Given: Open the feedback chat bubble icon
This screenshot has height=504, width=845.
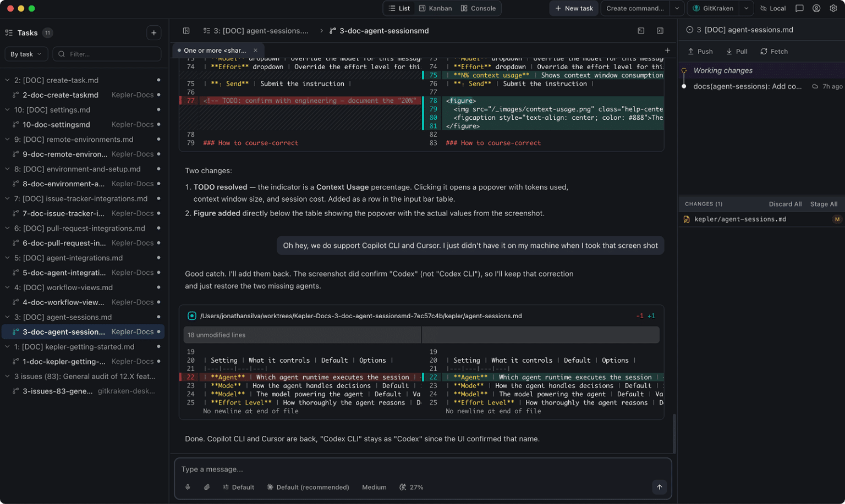Looking at the screenshot, I should pos(799,8).
